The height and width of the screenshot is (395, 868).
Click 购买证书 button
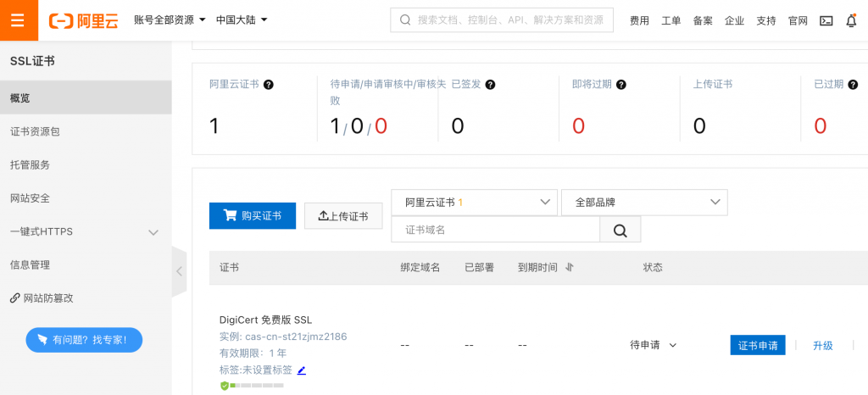tap(253, 216)
